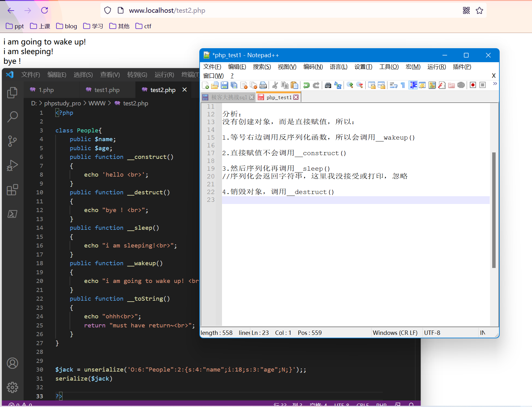Toggle synchronized horizontal scrolling in Notepad++

(381, 85)
